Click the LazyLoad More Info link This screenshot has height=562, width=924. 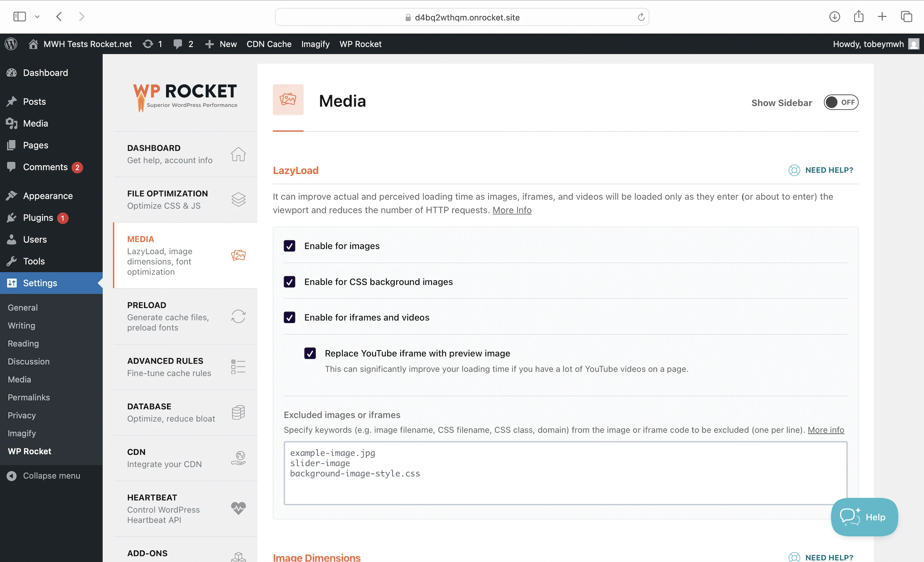pyautogui.click(x=511, y=210)
